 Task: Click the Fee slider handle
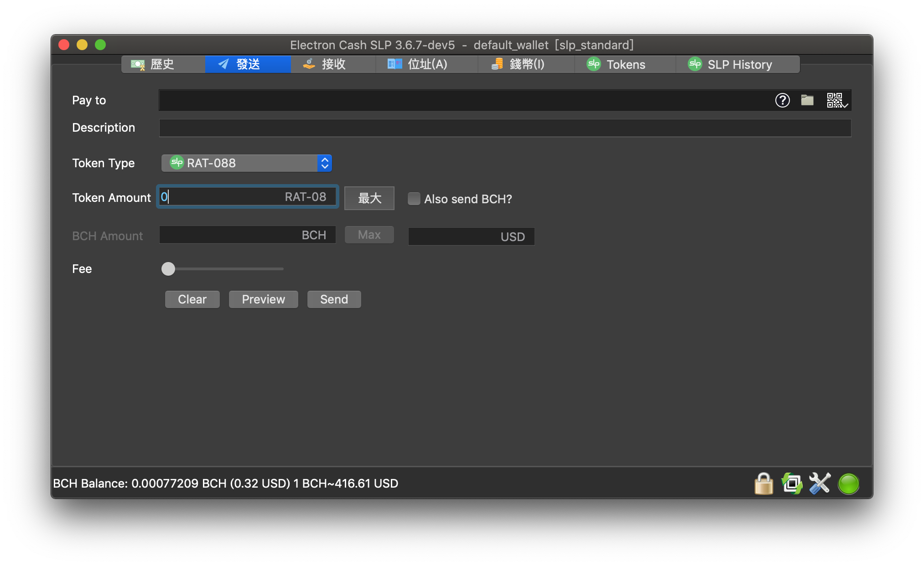tap(168, 269)
